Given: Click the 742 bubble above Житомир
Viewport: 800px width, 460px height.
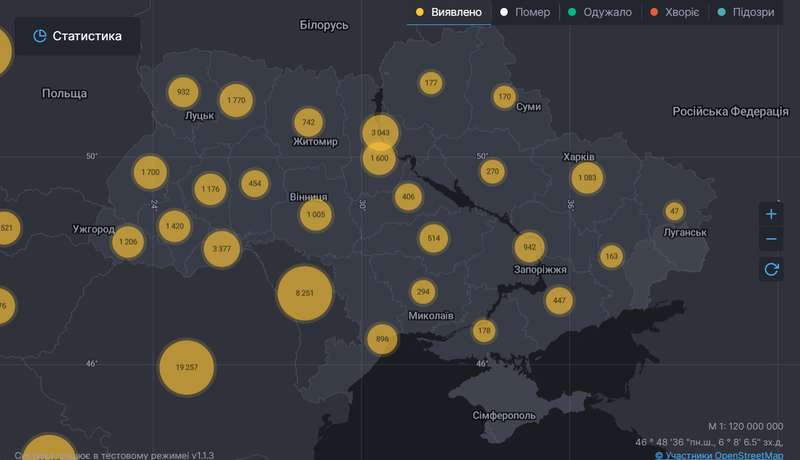Looking at the screenshot, I should [308, 122].
